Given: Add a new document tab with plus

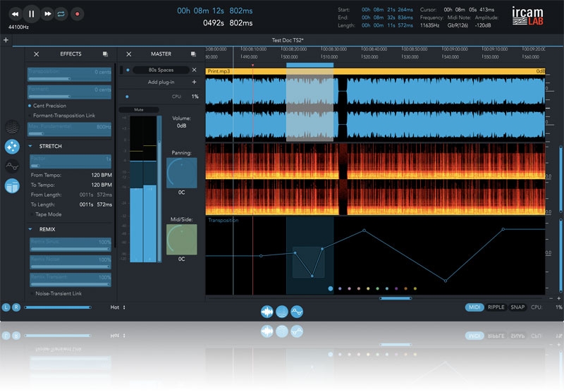Looking at the screenshot, I should 6,40.
